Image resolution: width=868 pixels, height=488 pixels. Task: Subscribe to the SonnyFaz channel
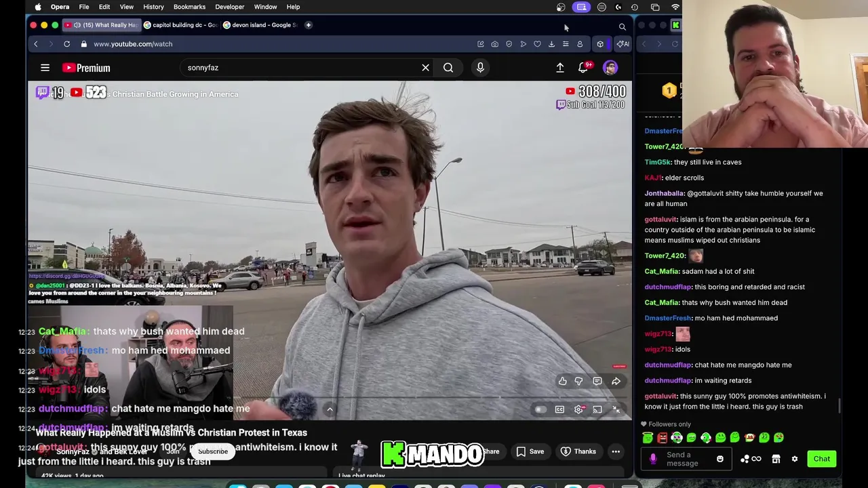pyautogui.click(x=213, y=451)
